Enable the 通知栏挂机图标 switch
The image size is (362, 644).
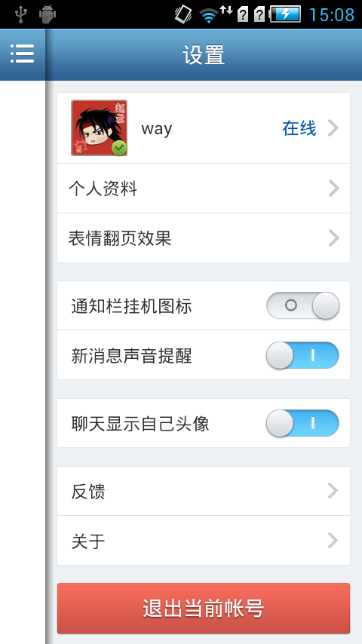303,305
